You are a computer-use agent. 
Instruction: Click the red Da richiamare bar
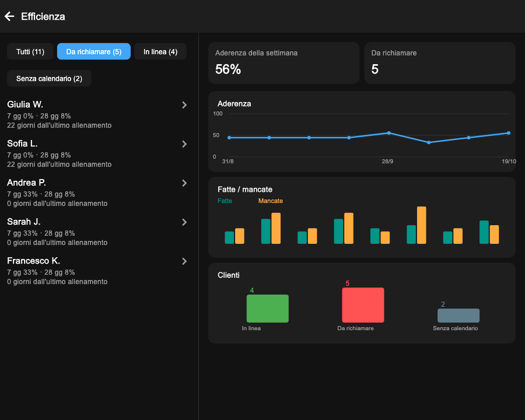[363, 305]
